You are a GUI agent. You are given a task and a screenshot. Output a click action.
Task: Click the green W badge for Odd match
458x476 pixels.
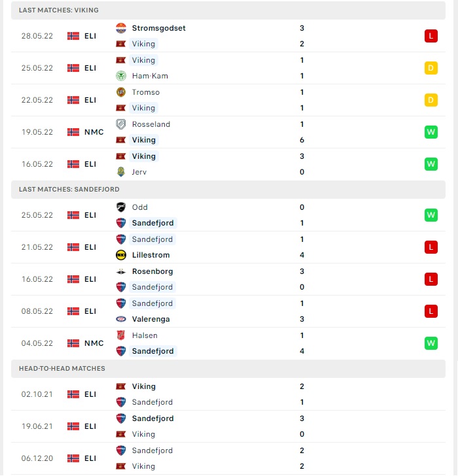tap(431, 215)
